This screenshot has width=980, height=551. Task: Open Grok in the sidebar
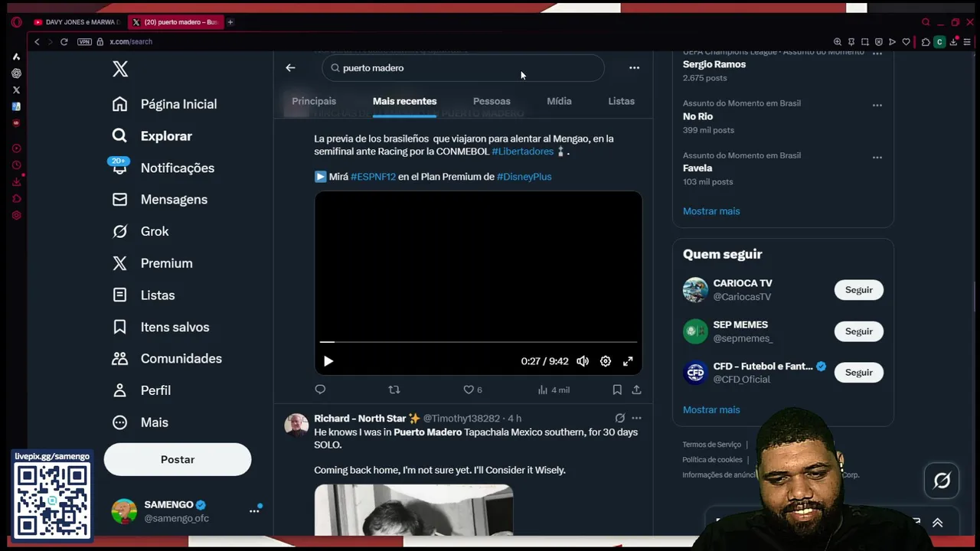click(141, 231)
